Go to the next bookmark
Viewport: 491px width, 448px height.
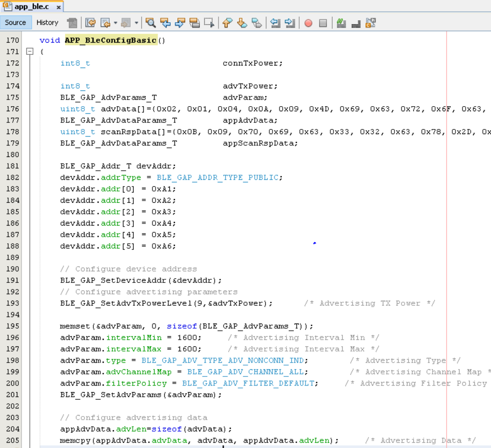click(x=242, y=23)
